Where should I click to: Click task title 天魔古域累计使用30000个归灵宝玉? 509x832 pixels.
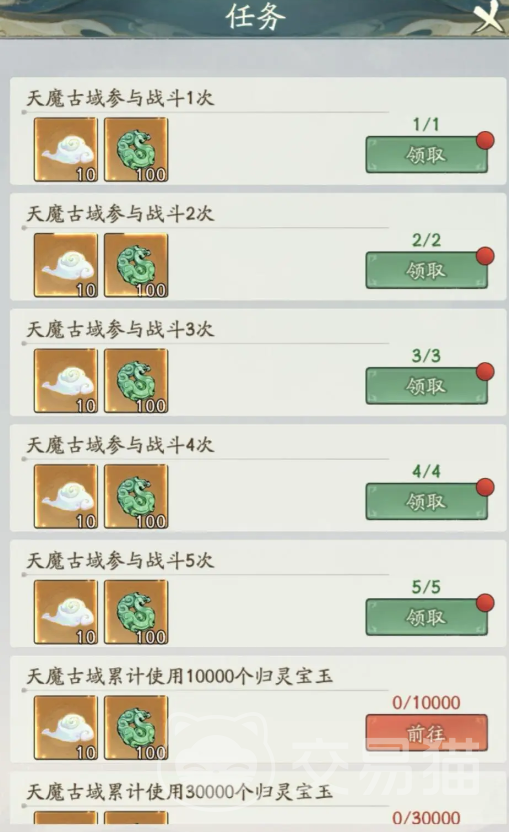(x=179, y=792)
